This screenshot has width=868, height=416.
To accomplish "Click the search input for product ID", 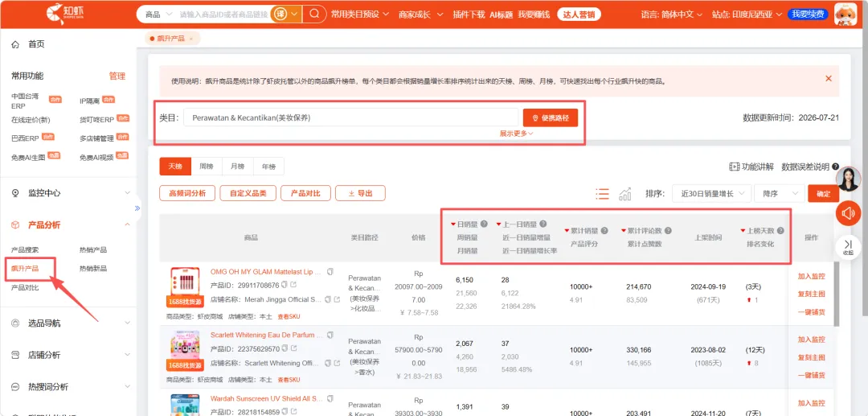I will 224,14.
